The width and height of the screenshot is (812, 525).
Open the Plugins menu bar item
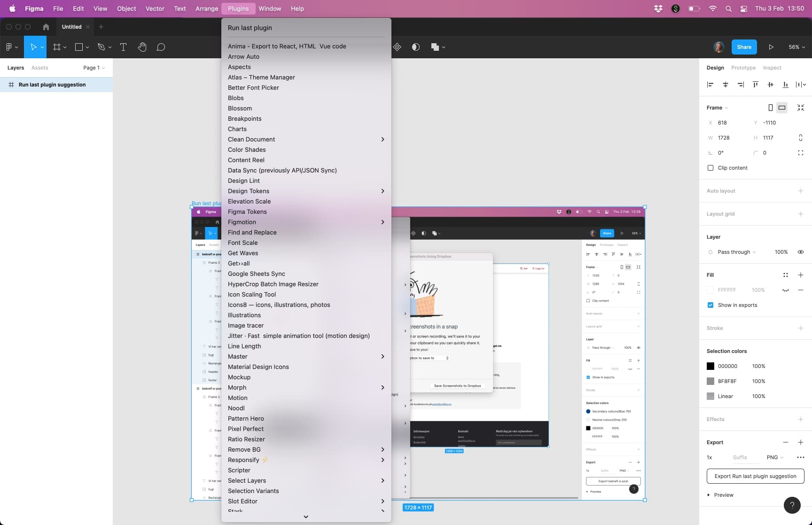(x=238, y=8)
